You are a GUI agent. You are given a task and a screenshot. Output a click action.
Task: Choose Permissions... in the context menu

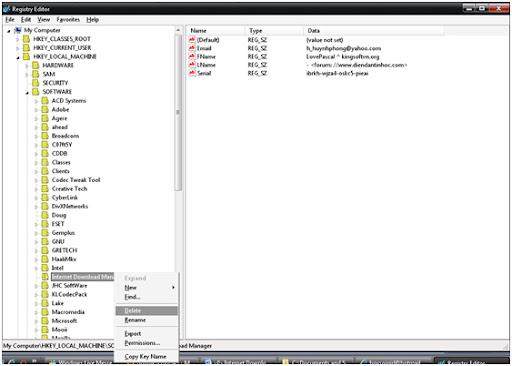[x=146, y=343]
